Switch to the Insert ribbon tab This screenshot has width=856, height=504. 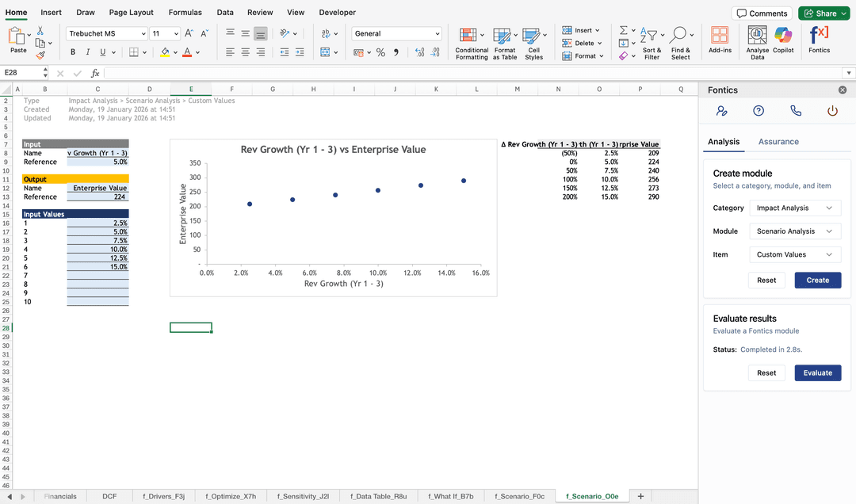pyautogui.click(x=51, y=13)
